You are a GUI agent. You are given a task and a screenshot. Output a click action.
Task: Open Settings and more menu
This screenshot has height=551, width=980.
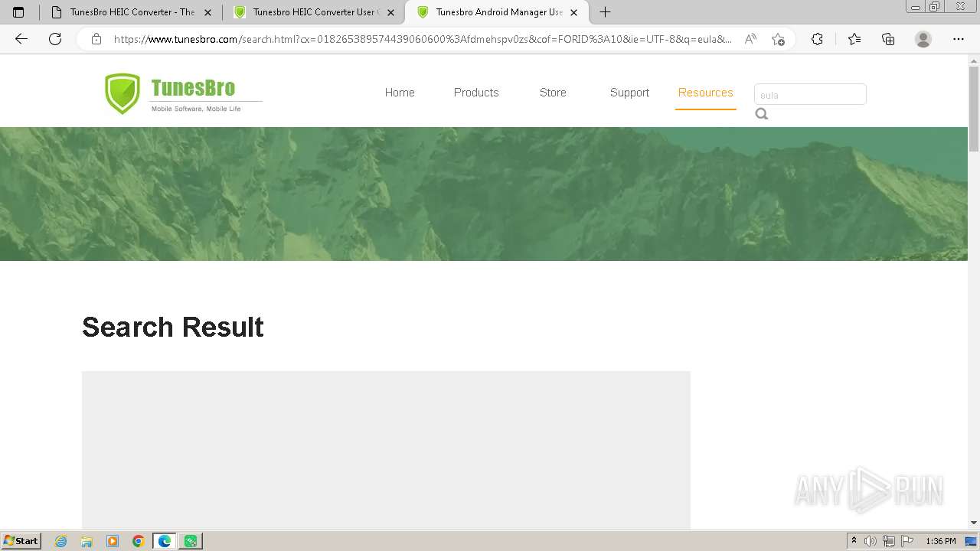click(x=958, y=39)
